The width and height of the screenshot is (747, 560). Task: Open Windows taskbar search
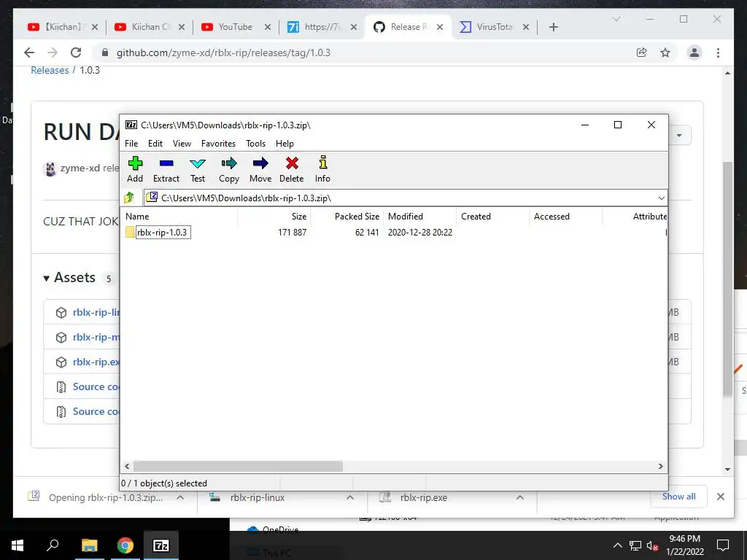pyautogui.click(x=53, y=545)
